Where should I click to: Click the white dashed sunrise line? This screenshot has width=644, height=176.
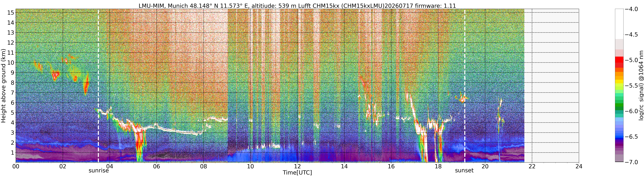click(x=98, y=86)
